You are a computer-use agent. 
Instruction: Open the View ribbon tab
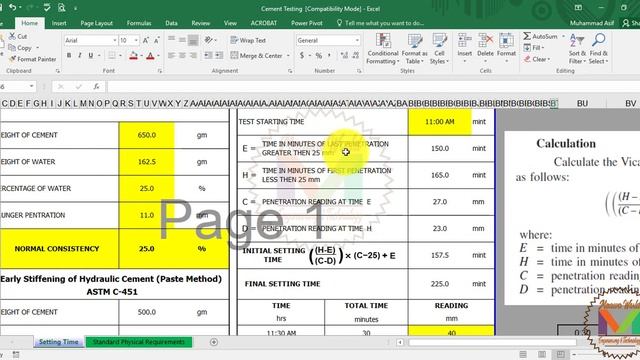(x=230, y=23)
